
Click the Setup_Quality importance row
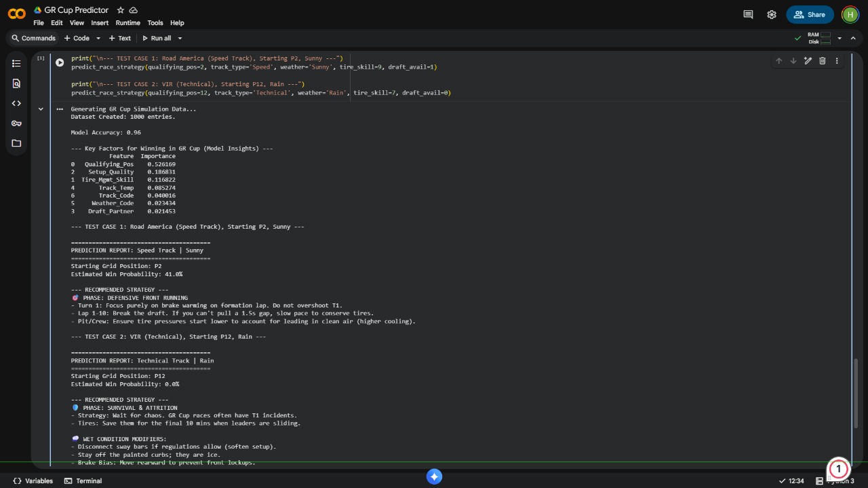(x=123, y=172)
